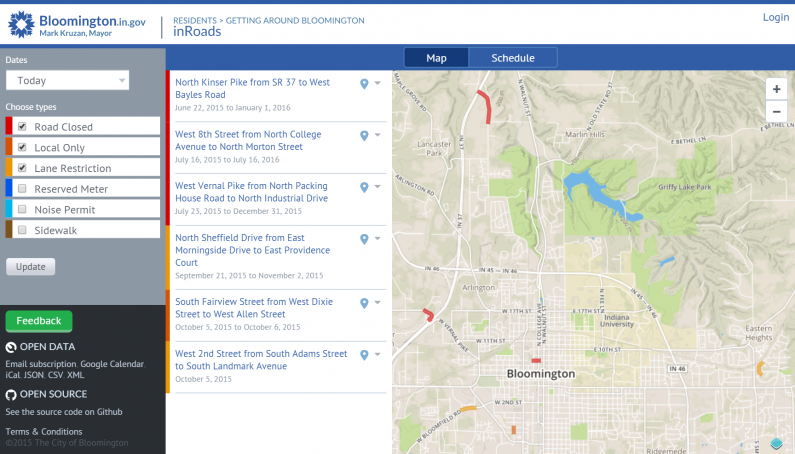
Task: Click the map pin icon for North Kinser Pike
Action: (365, 84)
